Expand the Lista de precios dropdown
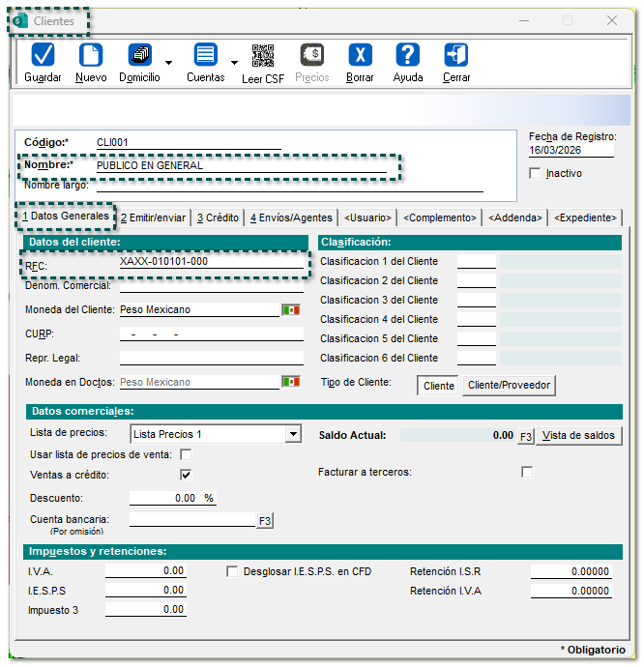The width and height of the screenshot is (644, 667). point(293,435)
